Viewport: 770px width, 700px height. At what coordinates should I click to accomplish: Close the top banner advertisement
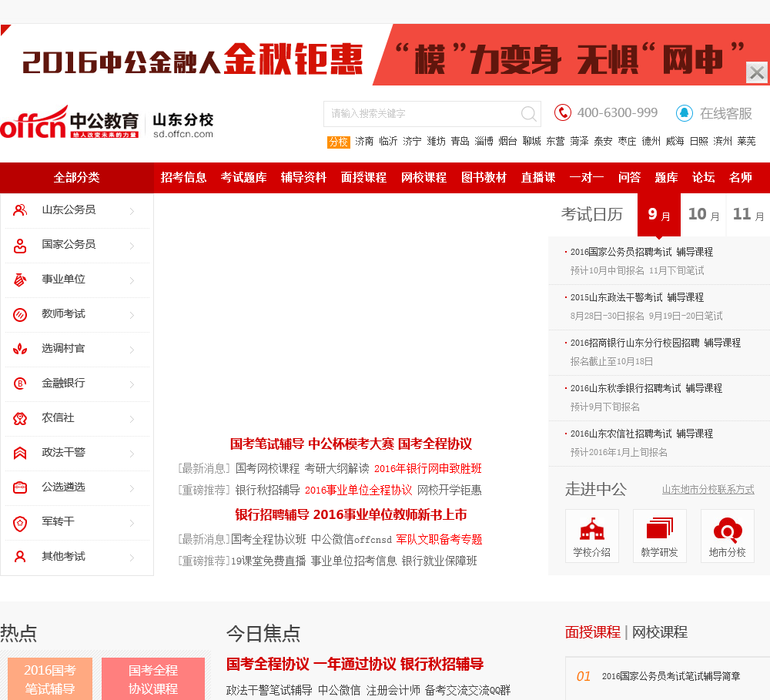pyautogui.click(x=757, y=72)
